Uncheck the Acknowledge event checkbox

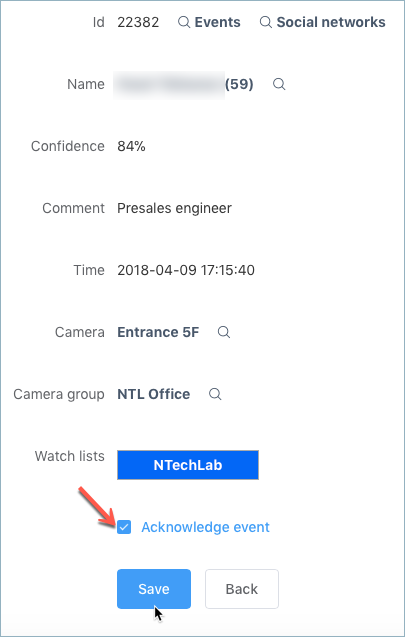point(124,527)
